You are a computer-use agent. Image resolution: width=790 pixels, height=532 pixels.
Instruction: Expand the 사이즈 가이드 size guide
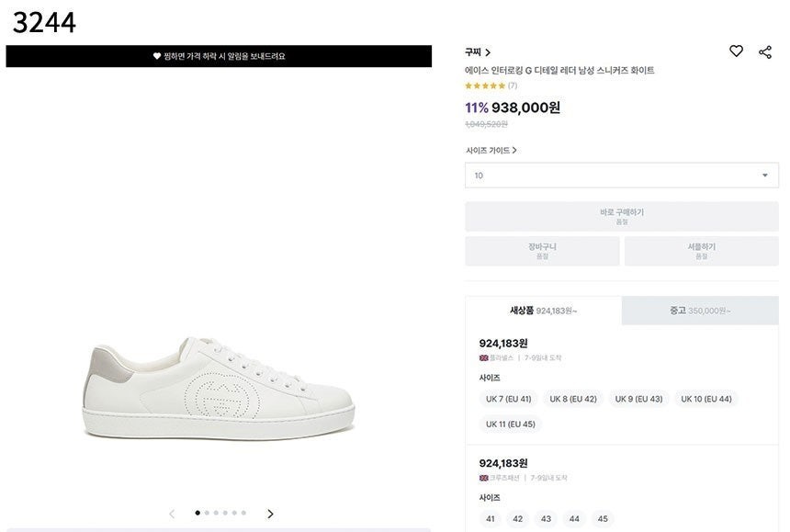pos(491,150)
